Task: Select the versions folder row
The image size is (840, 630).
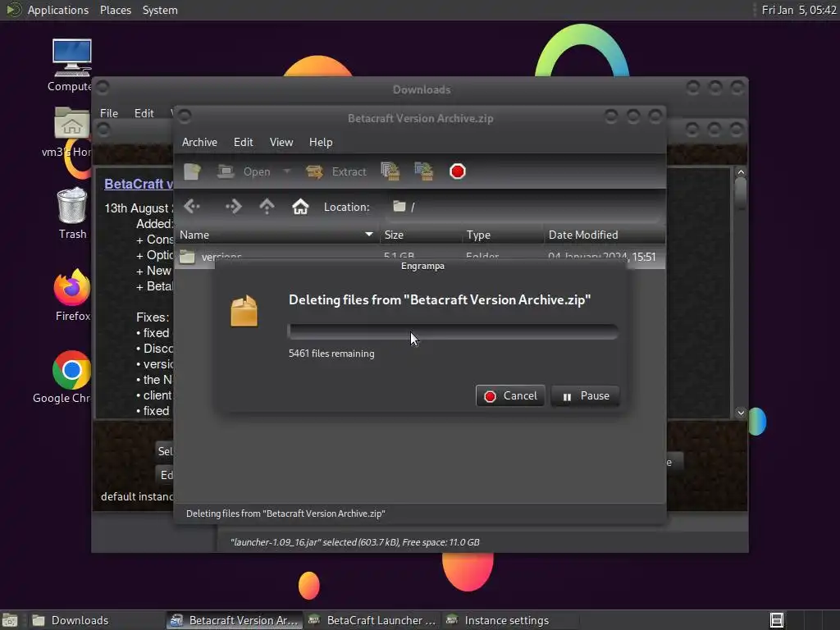Action: (420, 257)
